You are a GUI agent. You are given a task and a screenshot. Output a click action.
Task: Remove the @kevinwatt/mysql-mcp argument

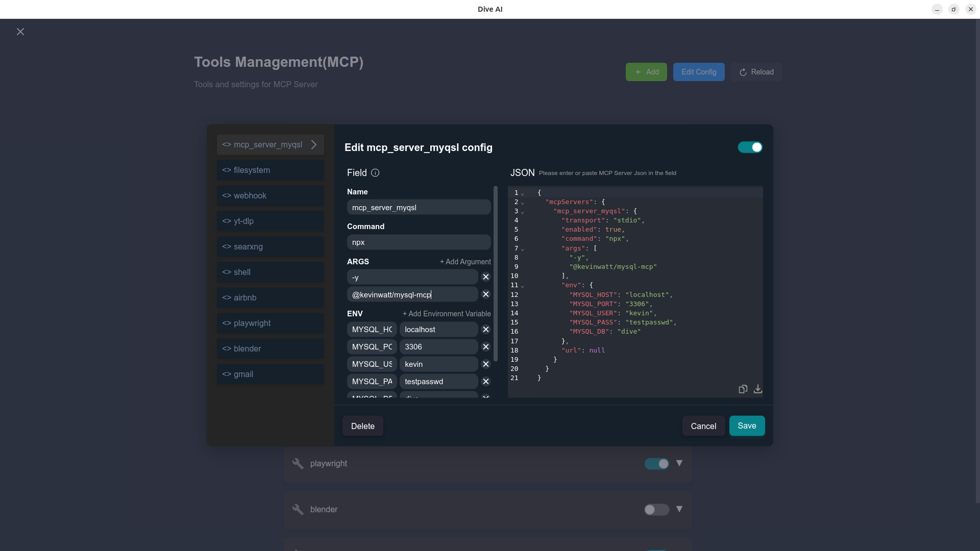pyautogui.click(x=486, y=294)
